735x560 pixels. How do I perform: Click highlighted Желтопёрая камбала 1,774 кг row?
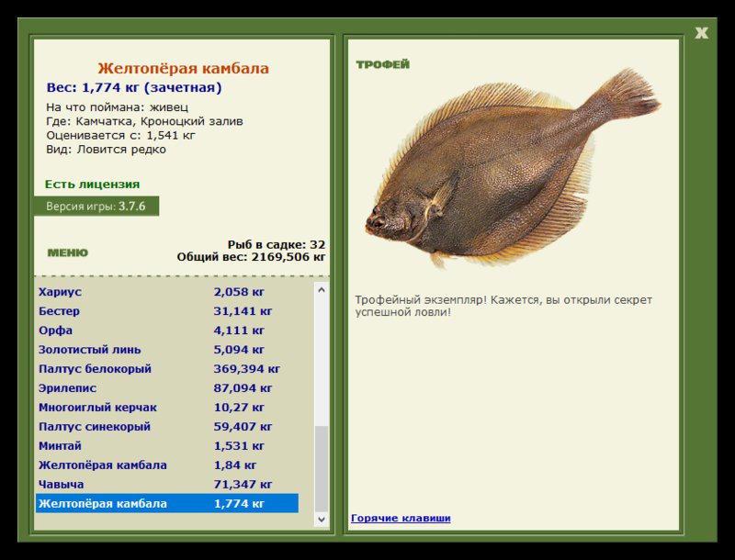coord(166,504)
